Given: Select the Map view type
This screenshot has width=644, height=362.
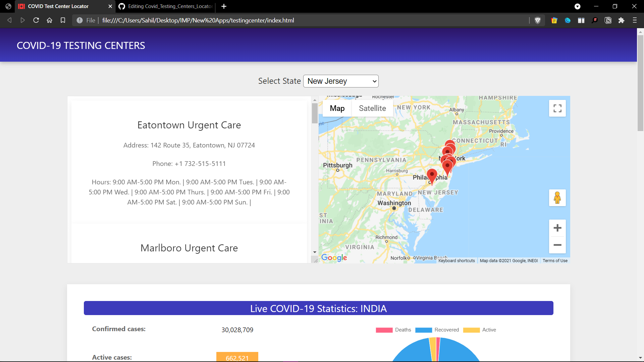Looking at the screenshot, I should coord(337,108).
